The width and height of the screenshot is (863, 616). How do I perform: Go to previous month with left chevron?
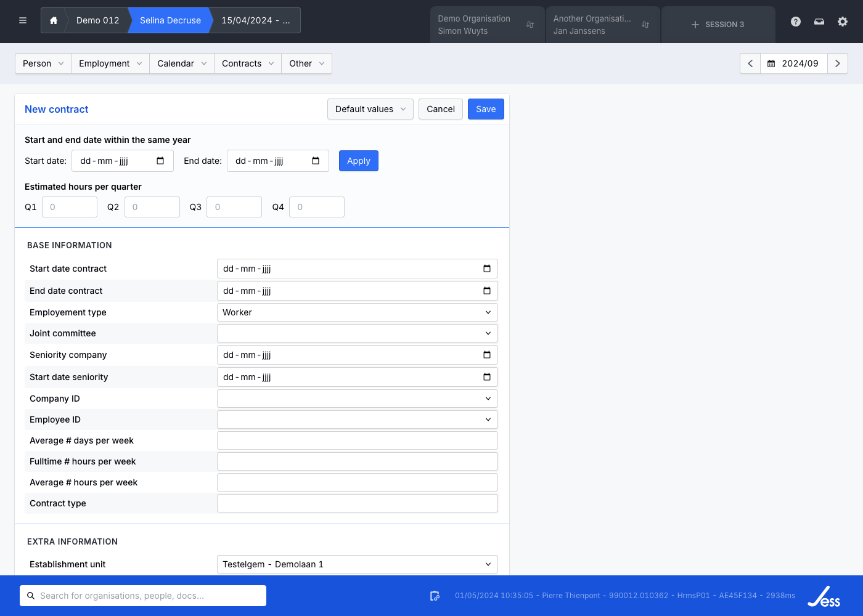click(750, 63)
